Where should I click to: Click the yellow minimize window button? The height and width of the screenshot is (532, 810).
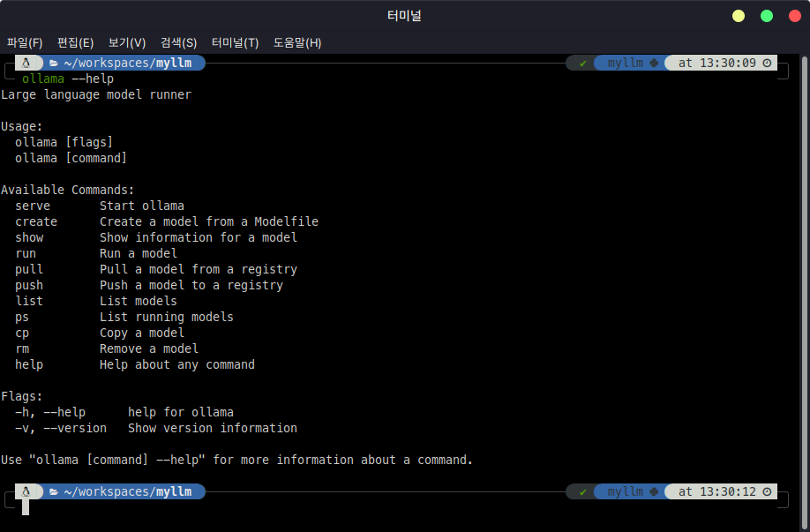coord(739,16)
